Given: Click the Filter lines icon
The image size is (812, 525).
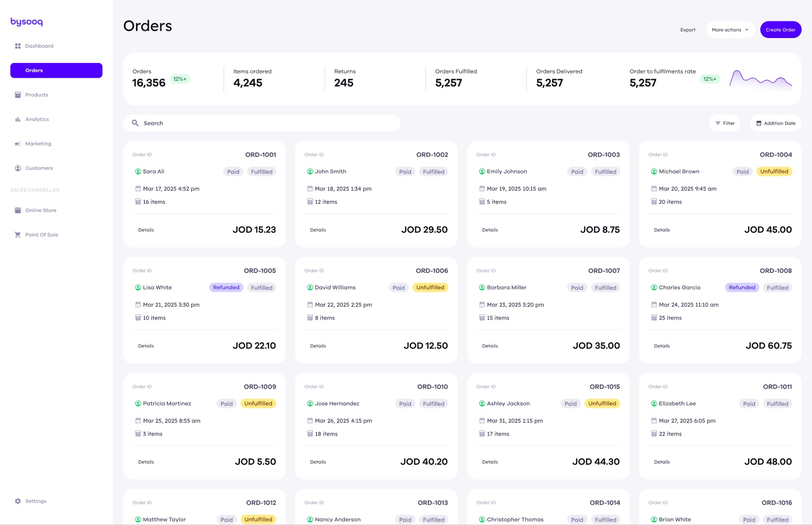Looking at the screenshot, I should [718, 123].
